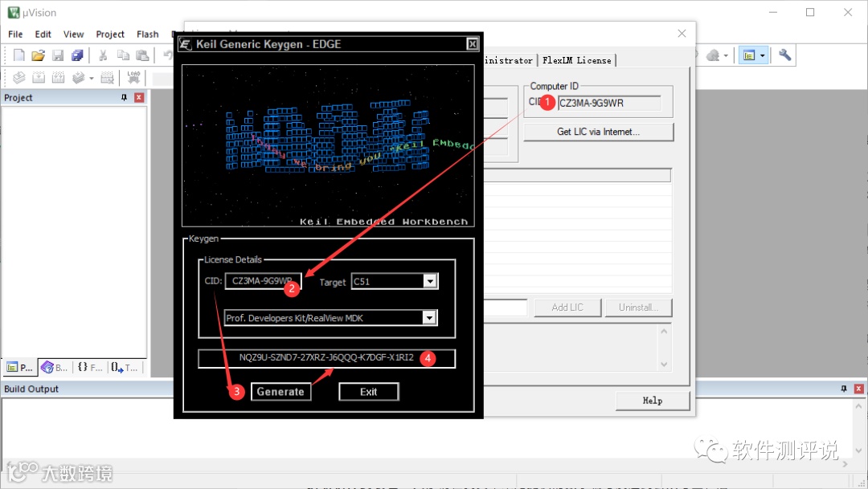Switch to the FlexLM License tab
The width and height of the screenshot is (868, 489).
tap(577, 60)
